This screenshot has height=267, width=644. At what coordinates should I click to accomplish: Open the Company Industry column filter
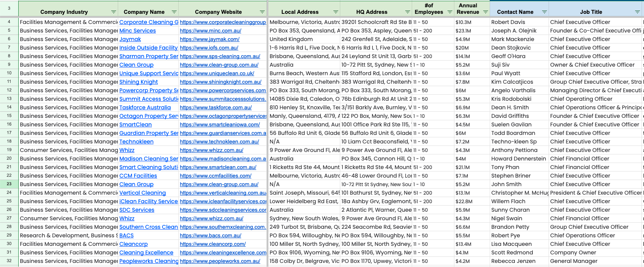click(x=114, y=12)
